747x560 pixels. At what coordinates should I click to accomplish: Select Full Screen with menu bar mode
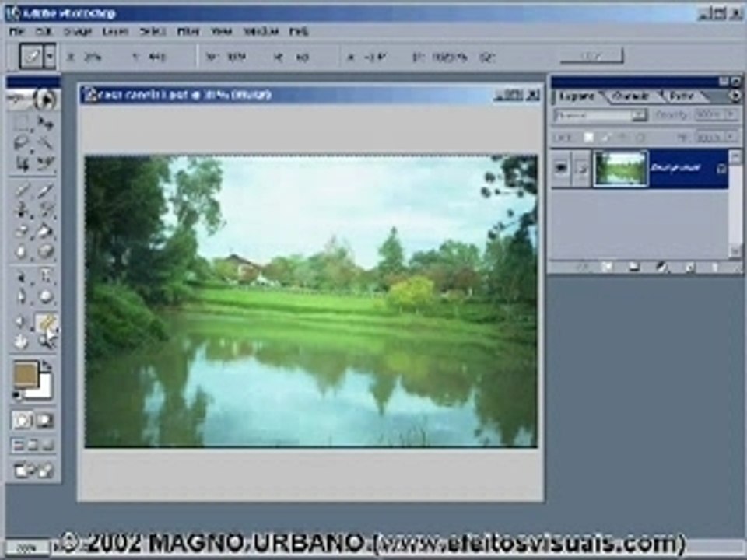click(33, 446)
